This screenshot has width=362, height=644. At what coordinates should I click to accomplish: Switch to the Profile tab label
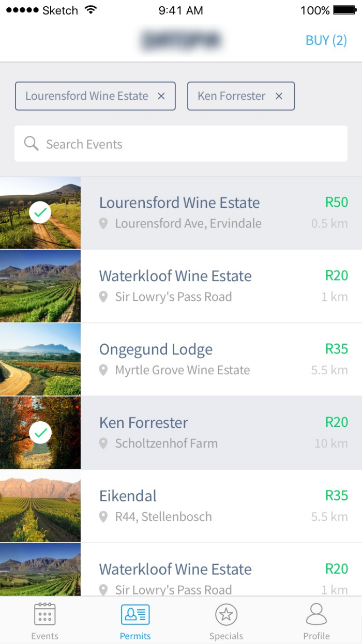316,636
